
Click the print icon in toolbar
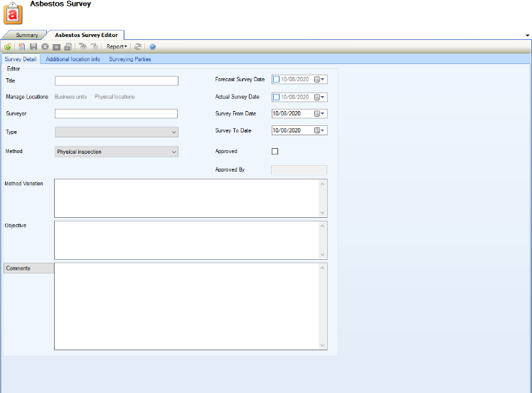68,47
